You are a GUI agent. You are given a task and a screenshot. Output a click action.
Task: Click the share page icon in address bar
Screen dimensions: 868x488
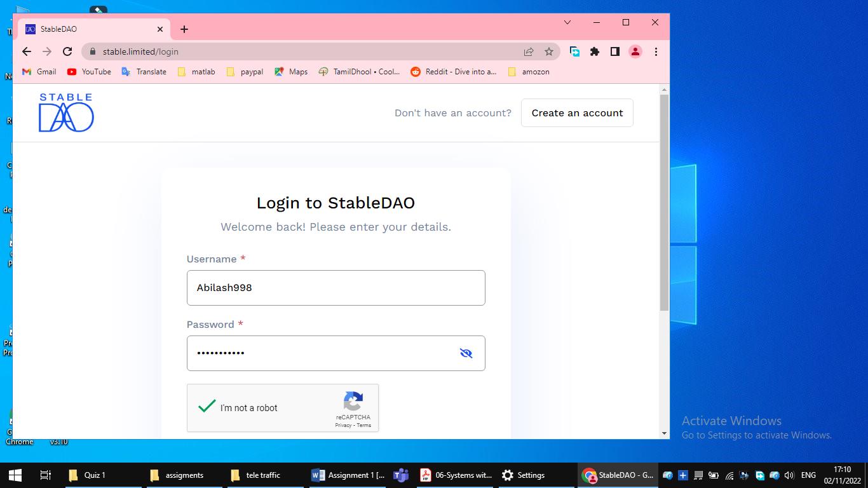coord(529,51)
